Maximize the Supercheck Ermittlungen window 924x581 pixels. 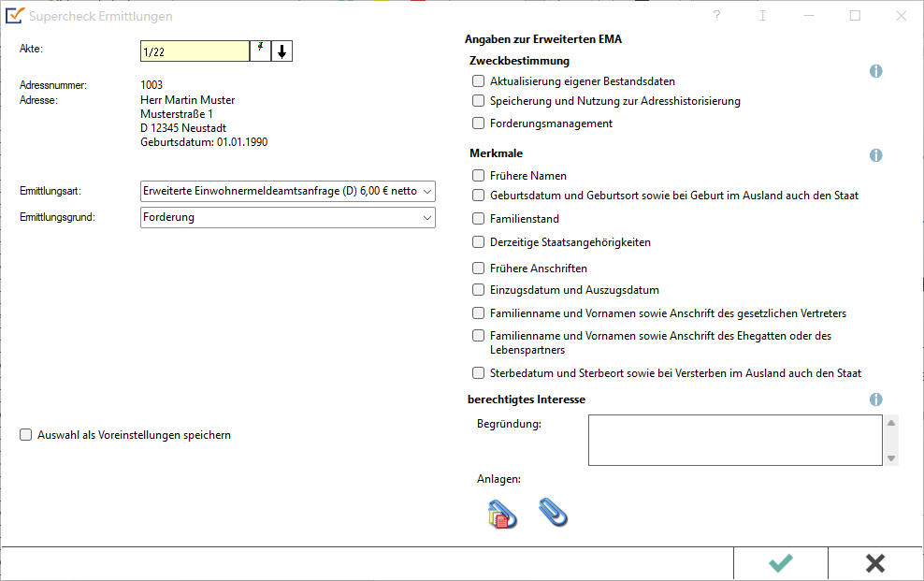click(855, 16)
